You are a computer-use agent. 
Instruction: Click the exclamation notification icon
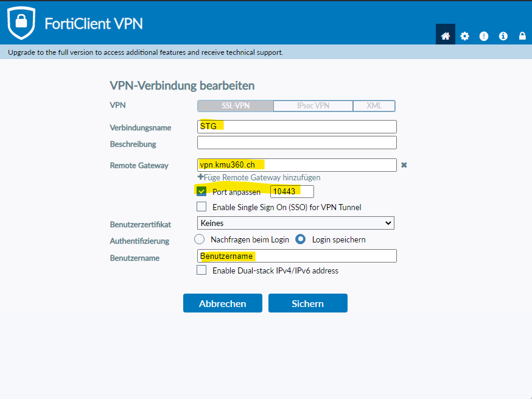pyautogui.click(x=484, y=36)
